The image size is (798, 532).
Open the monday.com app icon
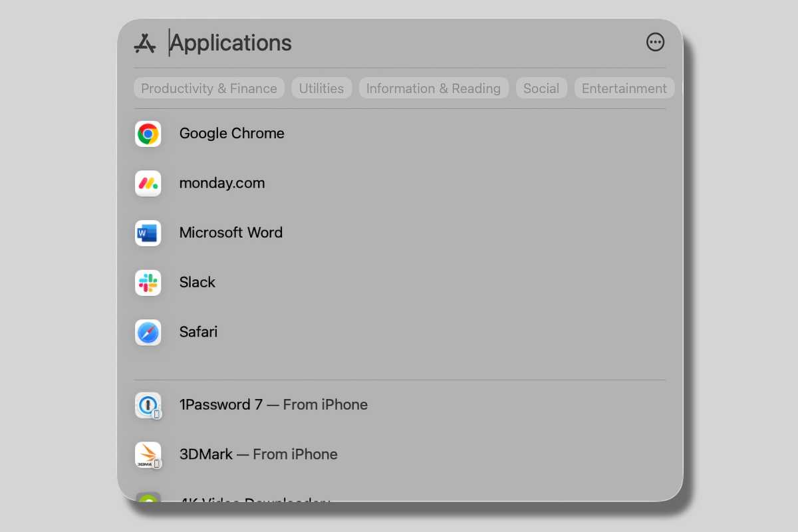click(148, 184)
